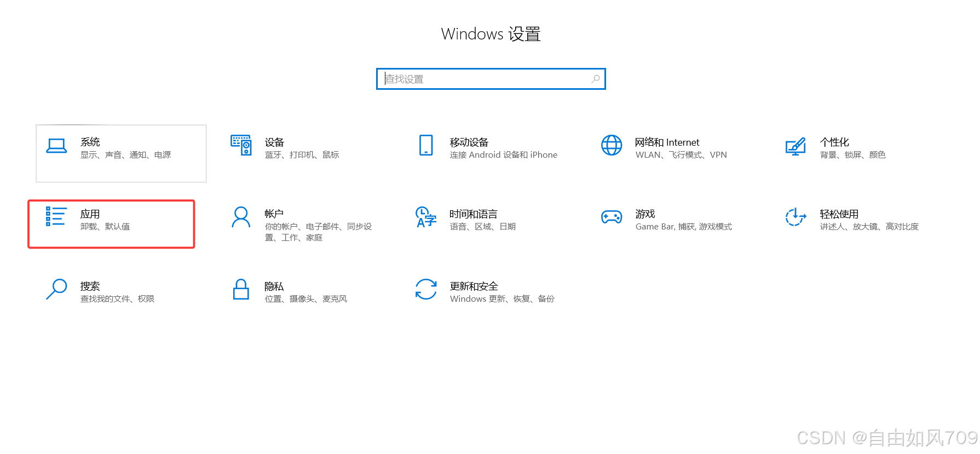Click the 更新和安全 refresh arrows icon
Viewport: 980px width, 454px height.
tap(426, 289)
